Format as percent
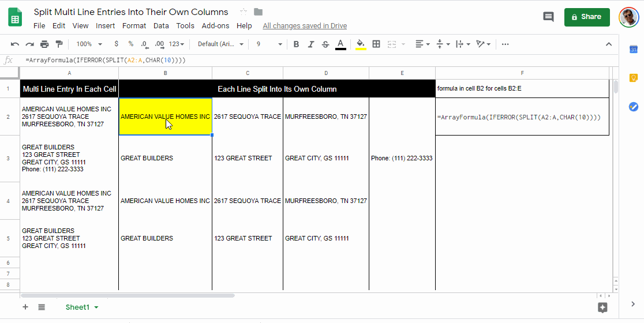The height and width of the screenshot is (323, 644). [130, 44]
